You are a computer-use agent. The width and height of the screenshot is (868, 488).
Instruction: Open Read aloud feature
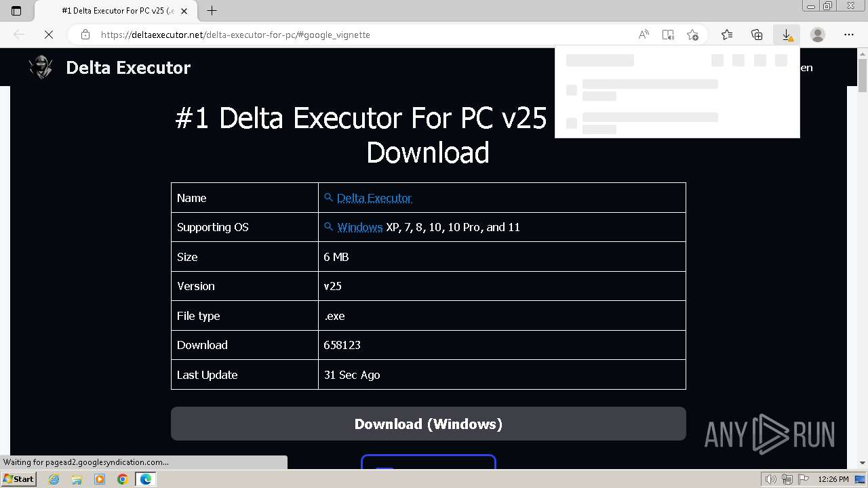pyautogui.click(x=644, y=35)
